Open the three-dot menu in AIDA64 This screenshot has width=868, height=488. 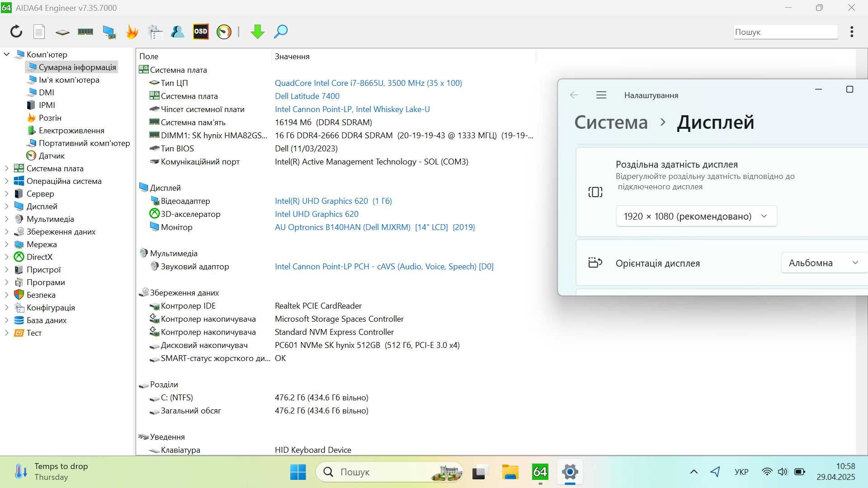(852, 32)
